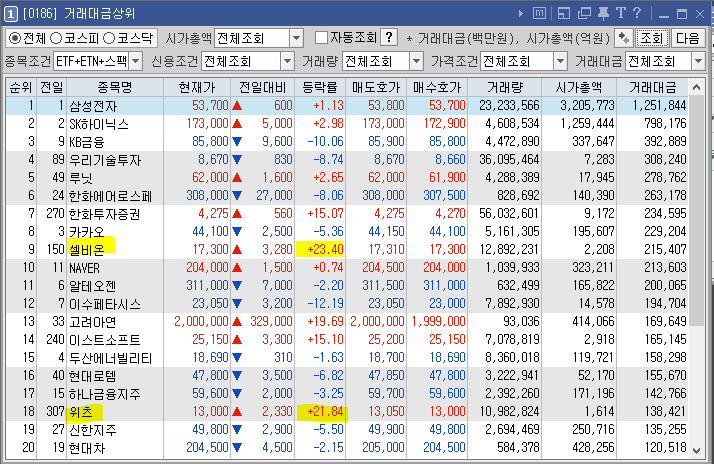Select the 현대로템 stock name
Image resolution: width=714 pixels, height=464 pixels.
click(92, 376)
